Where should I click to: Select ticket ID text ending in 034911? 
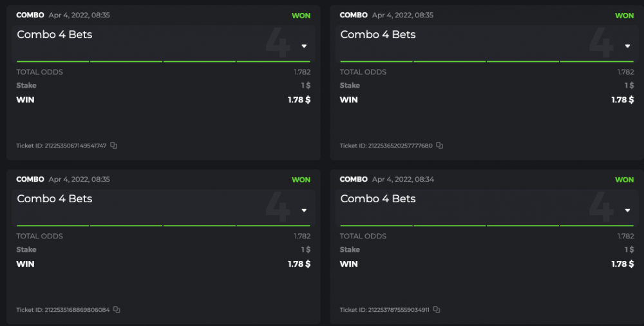tap(385, 310)
